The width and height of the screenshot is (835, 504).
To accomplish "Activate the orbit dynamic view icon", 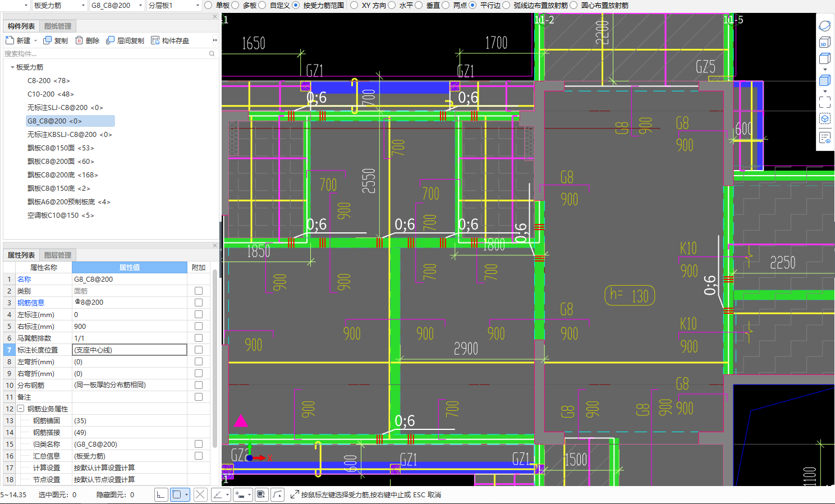I will coord(824,26).
